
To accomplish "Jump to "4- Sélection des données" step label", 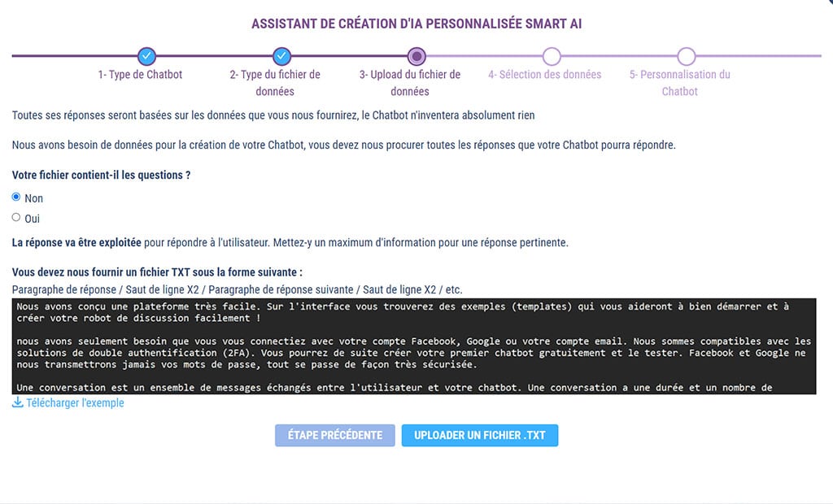I will click(x=545, y=75).
